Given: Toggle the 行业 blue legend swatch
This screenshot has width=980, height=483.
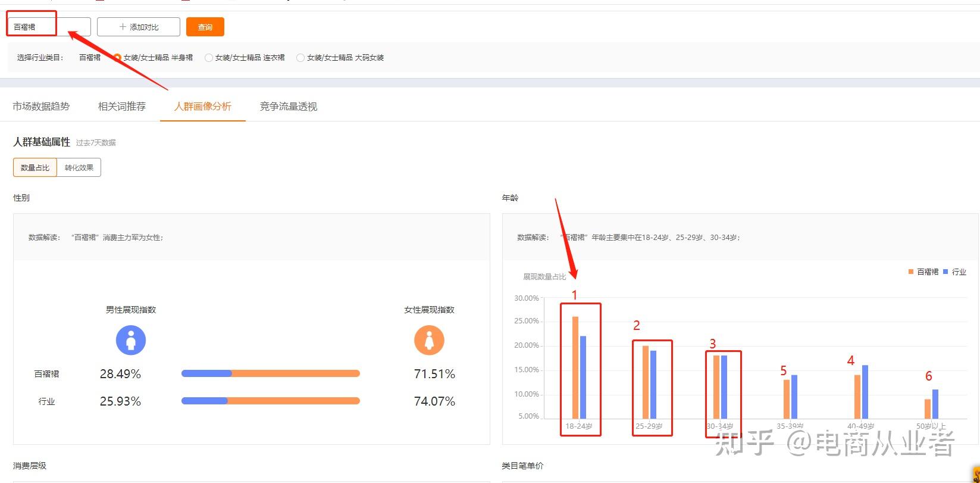Looking at the screenshot, I should (x=946, y=272).
